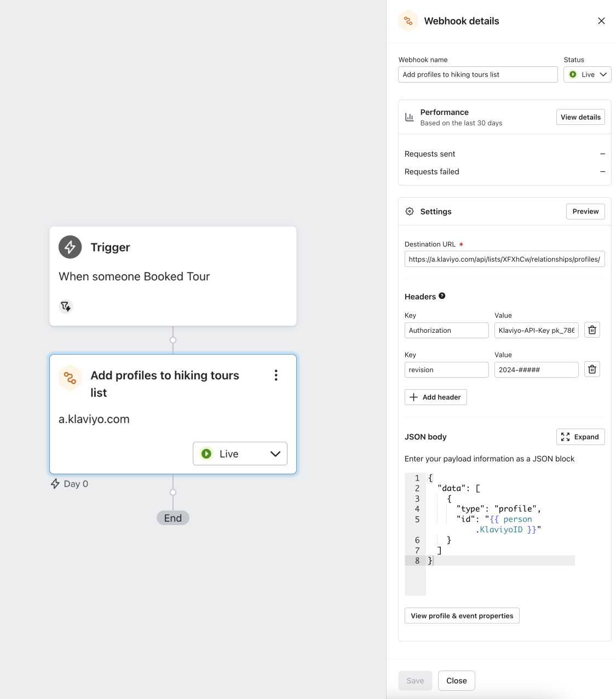Image resolution: width=616 pixels, height=699 pixels.
Task: Click the connector node above End
Action: click(173, 492)
